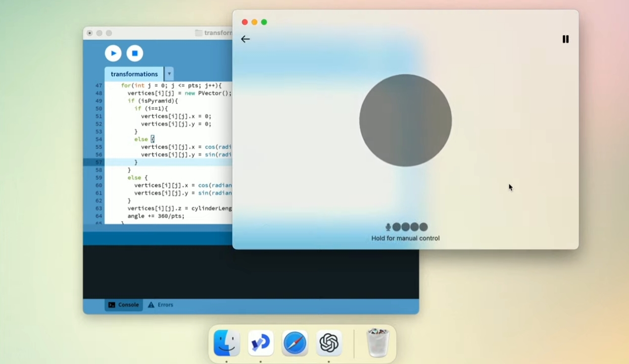Pause the voice conversation

pos(565,39)
